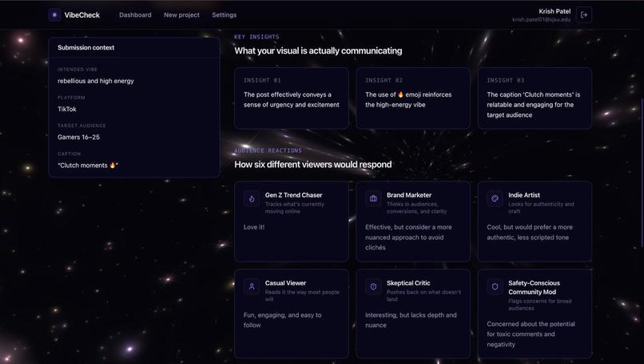
Task: Click the CAPTION field label
Action: [x=69, y=154]
